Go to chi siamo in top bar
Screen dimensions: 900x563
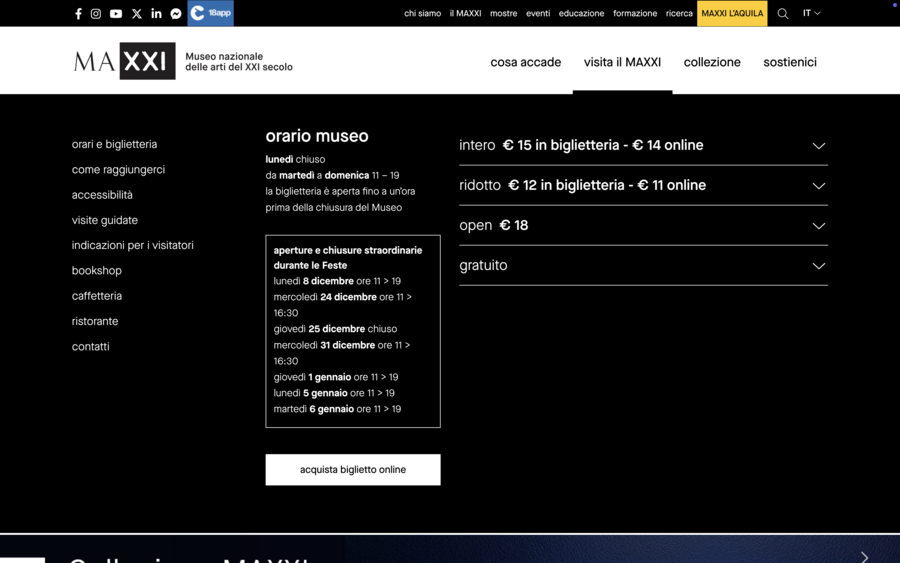click(x=422, y=13)
